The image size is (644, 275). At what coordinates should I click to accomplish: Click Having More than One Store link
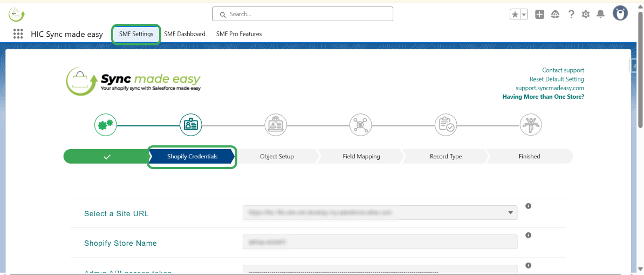click(x=543, y=97)
